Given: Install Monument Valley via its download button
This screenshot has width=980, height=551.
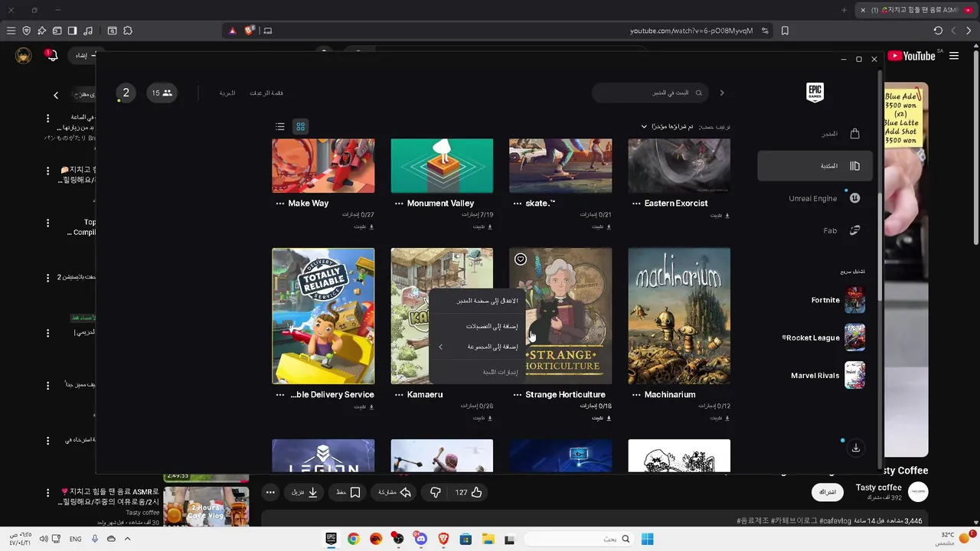Looking at the screenshot, I should tap(482, 227).
